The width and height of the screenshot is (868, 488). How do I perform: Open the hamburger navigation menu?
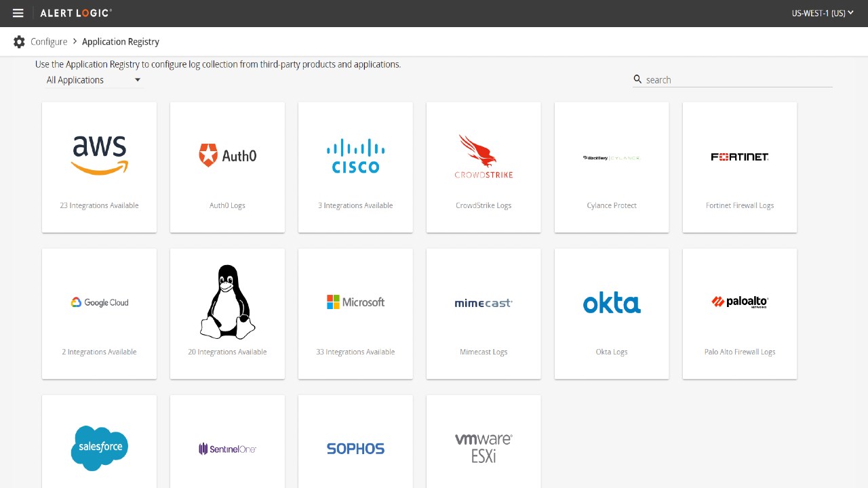(x=18, y=13)
